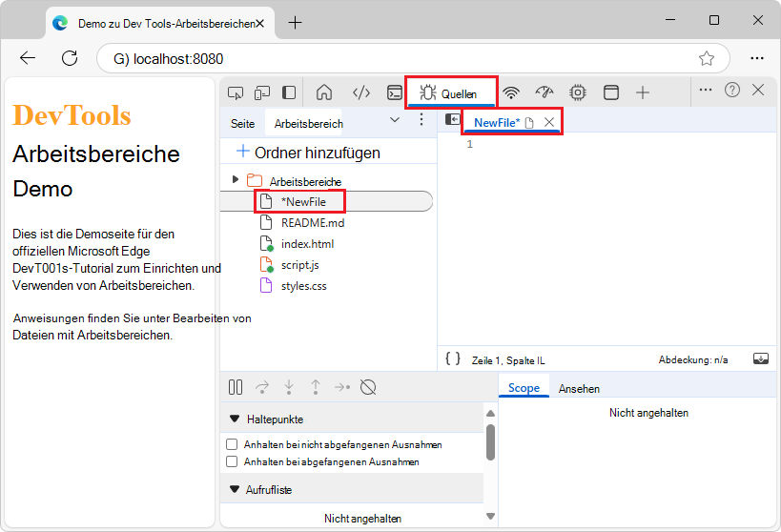Close the NewFile* editor tab
This screenshot has height=532, width=781.
click(549, 122)
